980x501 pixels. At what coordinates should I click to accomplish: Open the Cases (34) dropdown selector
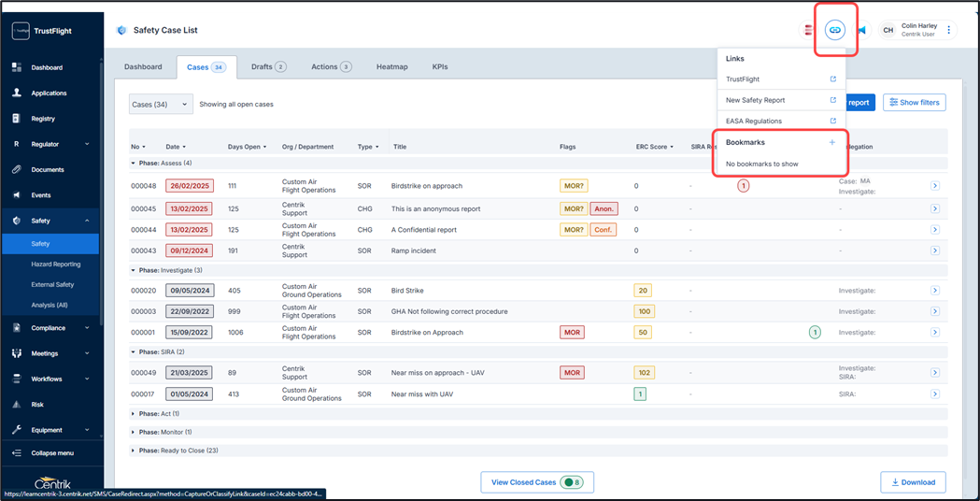161,105
